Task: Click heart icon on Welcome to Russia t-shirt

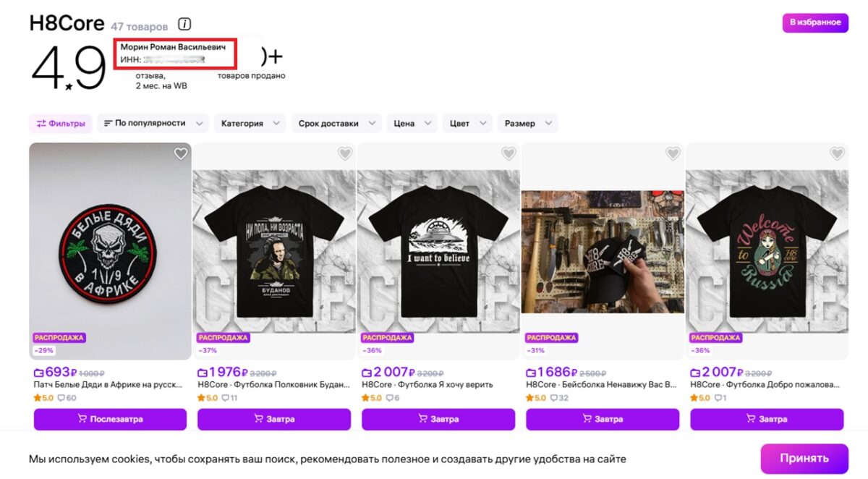Action: 838,153
